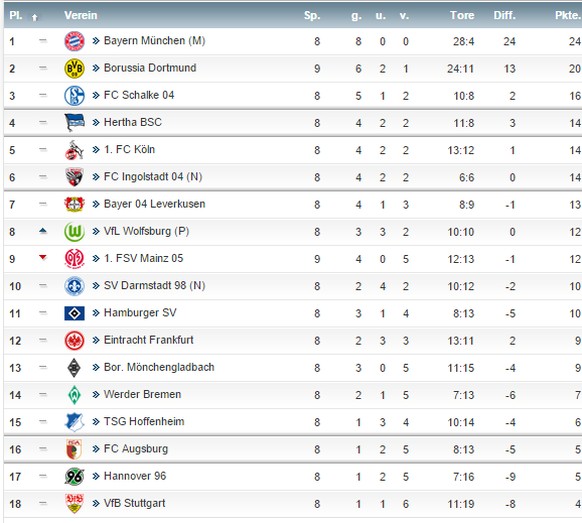Screen dimensions: 582x523
Task: Open the Bor. Mönchengladbach team link
Action: coord(159,367)
